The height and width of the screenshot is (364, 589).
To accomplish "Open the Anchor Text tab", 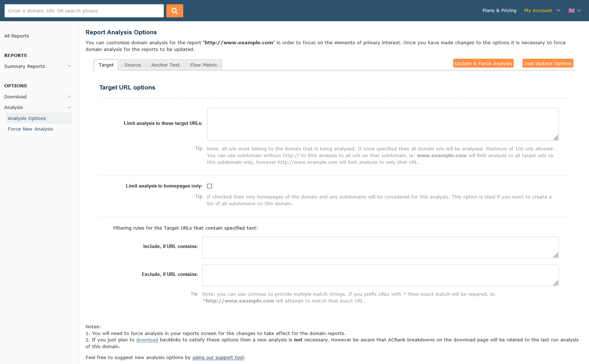I will [165, 65].
